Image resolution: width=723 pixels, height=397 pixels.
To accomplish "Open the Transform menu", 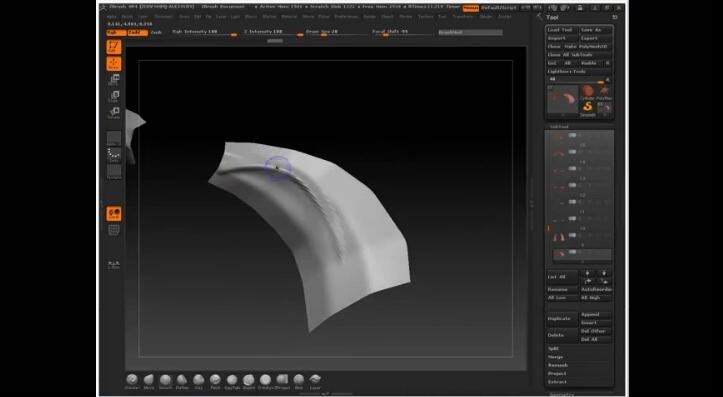I will (x=462, y=16).
